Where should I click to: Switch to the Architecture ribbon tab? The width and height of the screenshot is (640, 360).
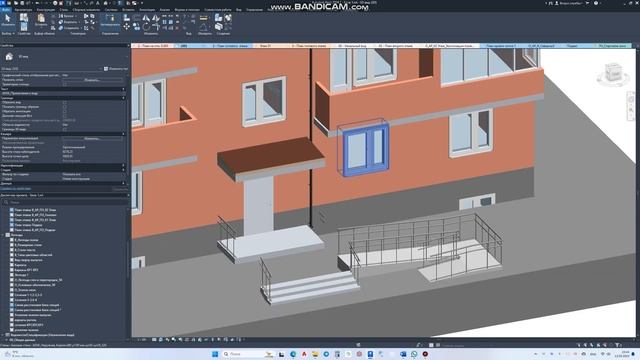23,9
